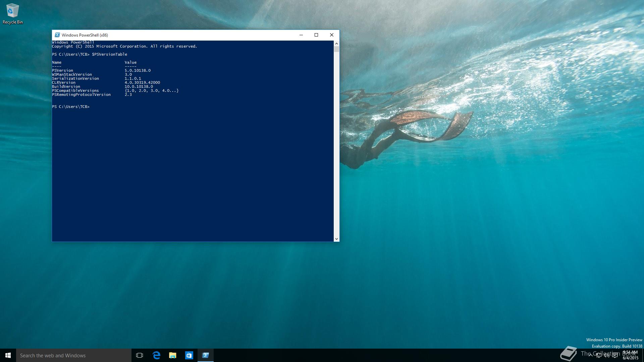Open the Start menu
Viewport: 644px width, 362px height.
[x=8, y=355]
